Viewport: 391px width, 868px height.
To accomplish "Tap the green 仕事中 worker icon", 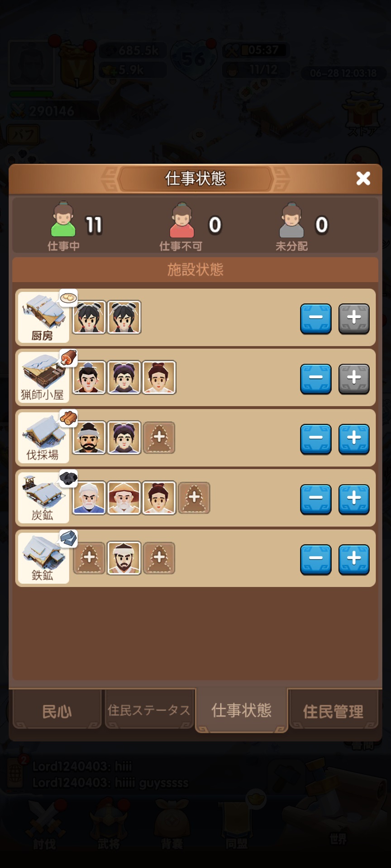I will click(63, 219).
